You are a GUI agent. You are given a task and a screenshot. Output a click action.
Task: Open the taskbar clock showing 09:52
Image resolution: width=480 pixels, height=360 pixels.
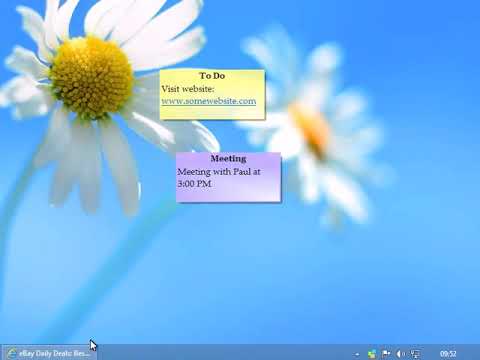(x=448, y=354)
